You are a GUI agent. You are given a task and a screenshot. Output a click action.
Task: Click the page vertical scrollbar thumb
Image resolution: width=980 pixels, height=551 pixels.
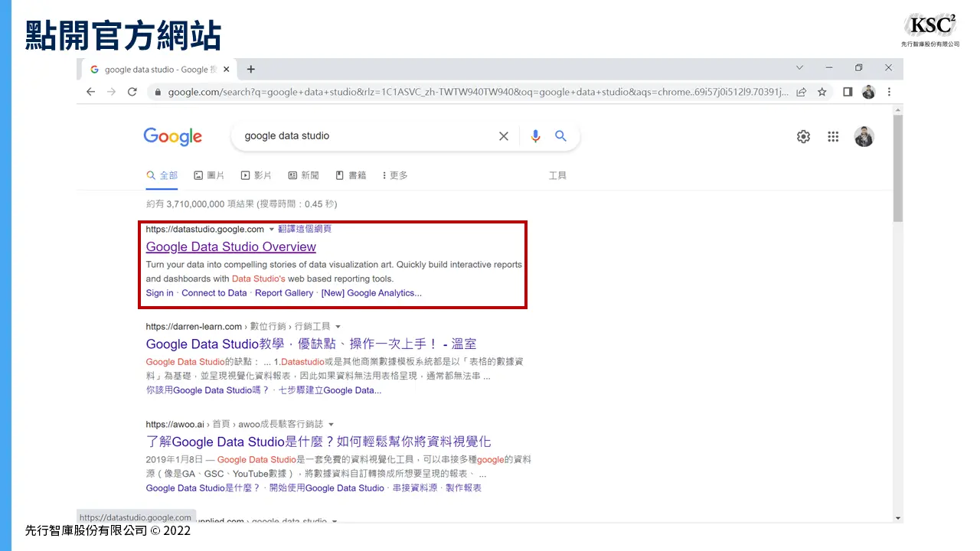pyautogui.click(x=898, y=168)
